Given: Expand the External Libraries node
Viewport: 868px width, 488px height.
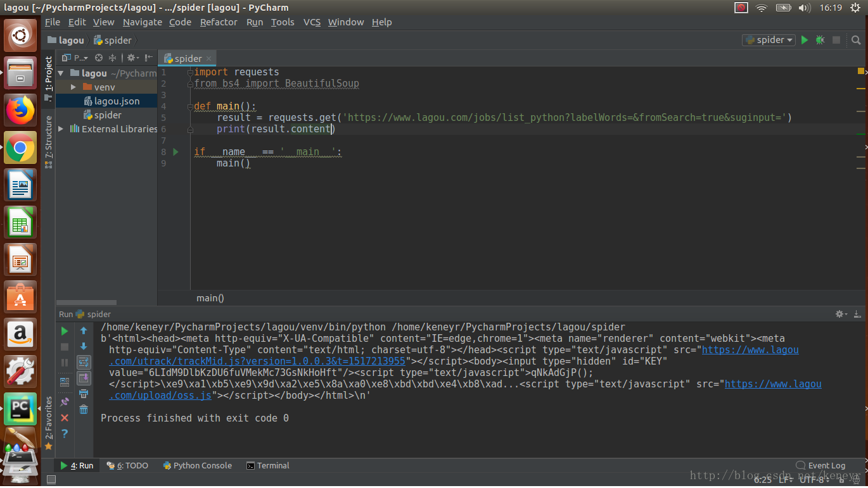Looking at the screenshot, I should click(61, 128).
